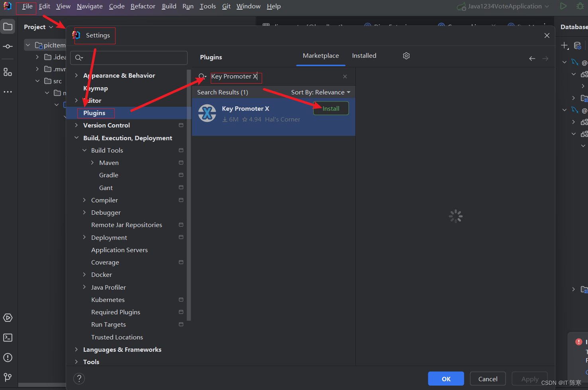Switch to the Installed tab

(364, 56)
